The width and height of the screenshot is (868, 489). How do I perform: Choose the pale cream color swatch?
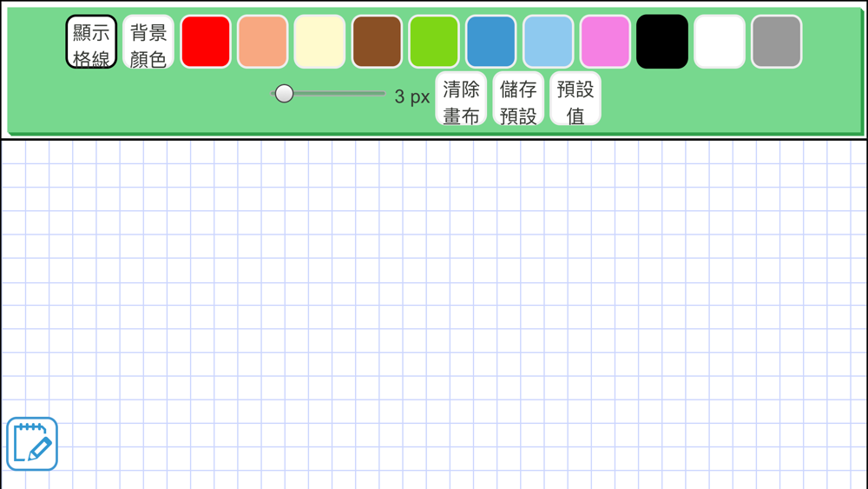coord(319,42)
